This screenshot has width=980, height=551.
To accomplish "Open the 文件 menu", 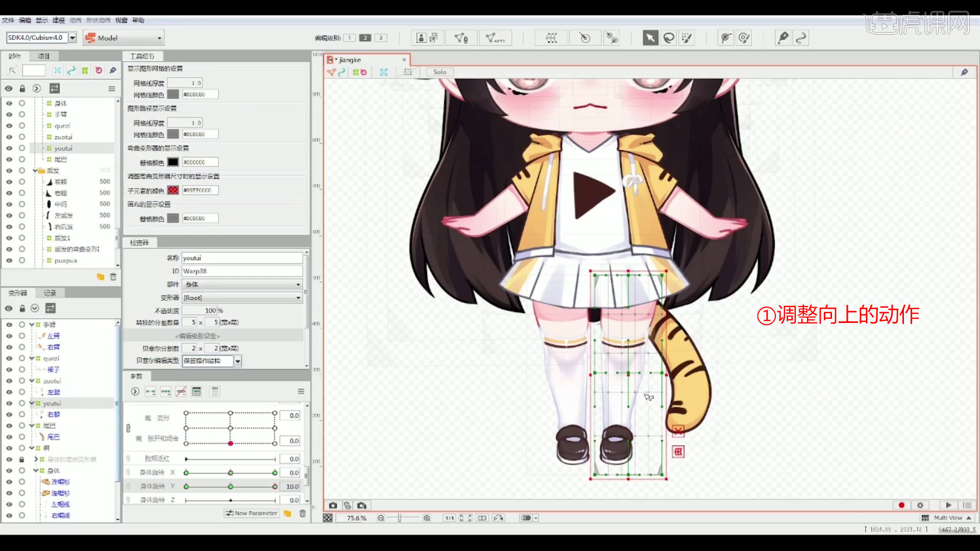I will [x=8, y=20].
